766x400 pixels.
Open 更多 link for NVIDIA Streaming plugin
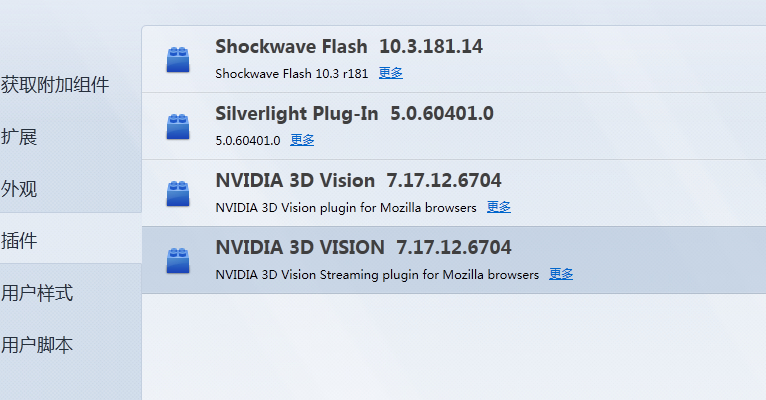561,274
